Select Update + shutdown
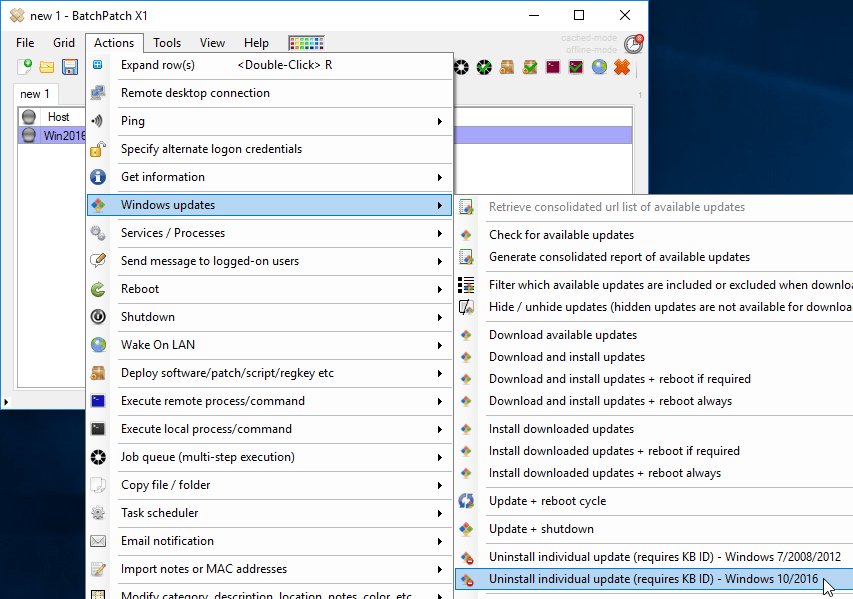 [x=654, y=529]
